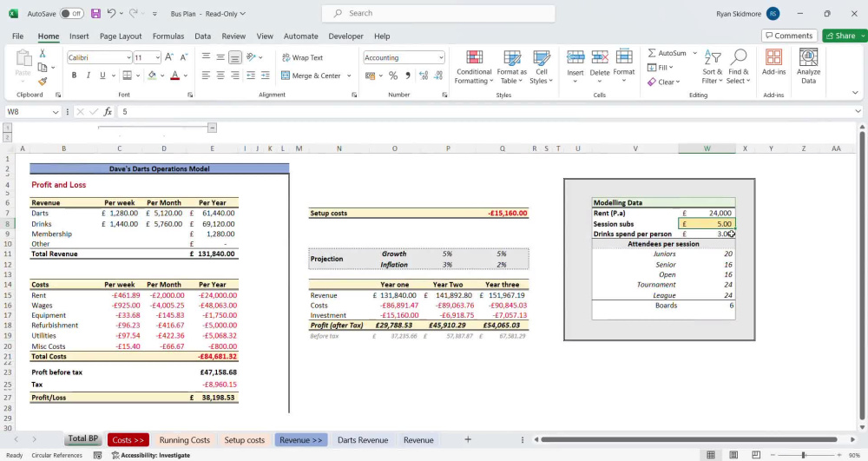Click Comma Style icon

pyautogui.click(x=408, y=76)
